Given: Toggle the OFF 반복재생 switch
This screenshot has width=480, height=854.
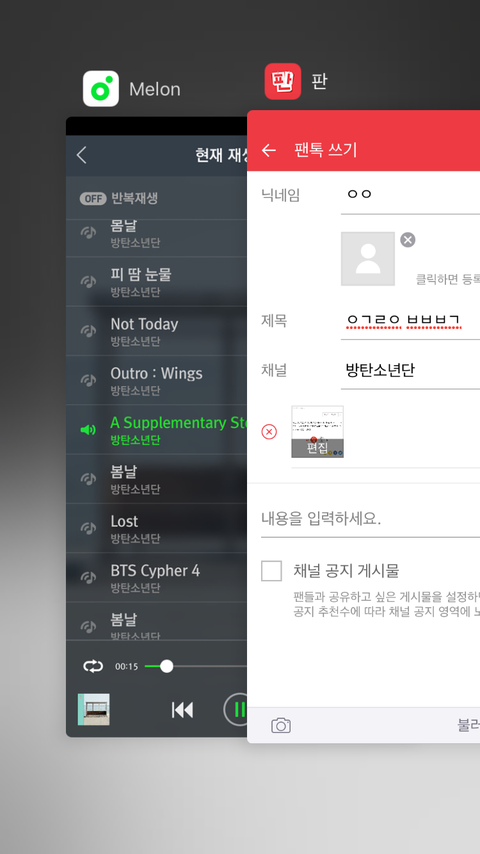Looking at the screenshot, I should [x=93, y=199].
